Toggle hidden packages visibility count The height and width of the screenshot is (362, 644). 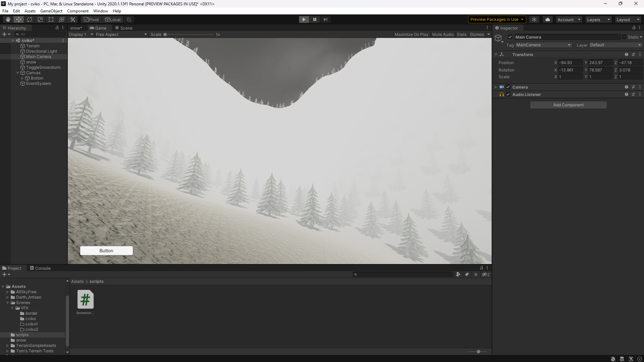pyautogui.click(x=486, y=274)
